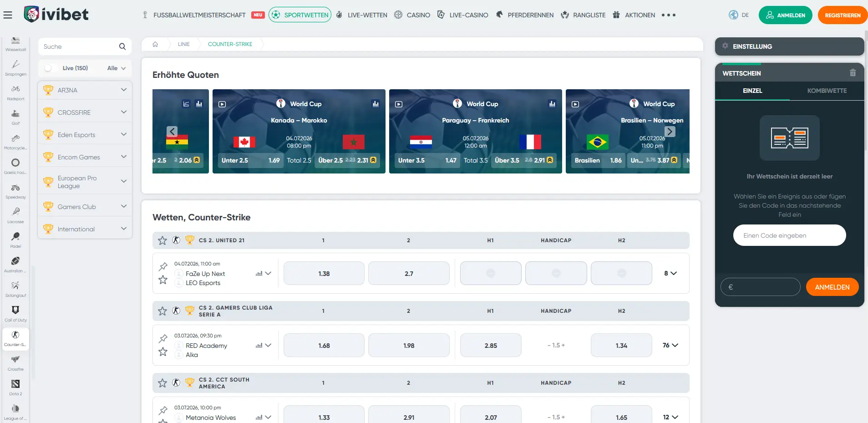This screenshot has height=423, width=868.
Task: Expand the International league list
Action: click(x=123, y=229)
